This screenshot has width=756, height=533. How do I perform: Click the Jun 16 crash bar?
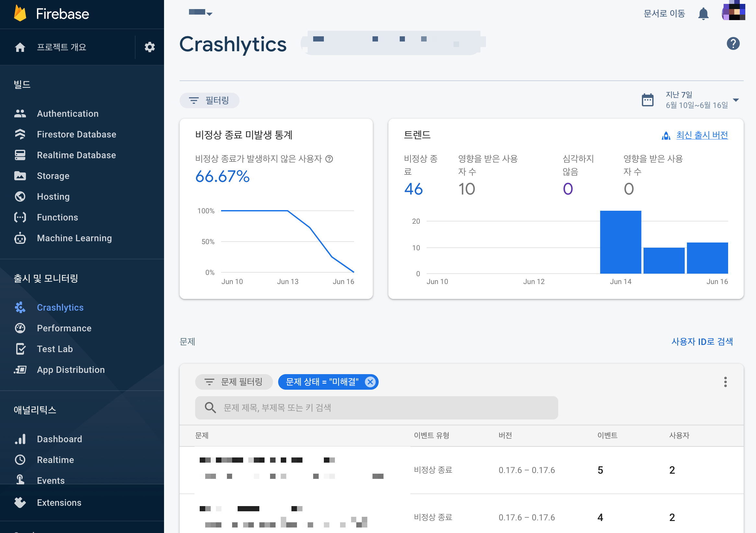[x=707, y=258]
